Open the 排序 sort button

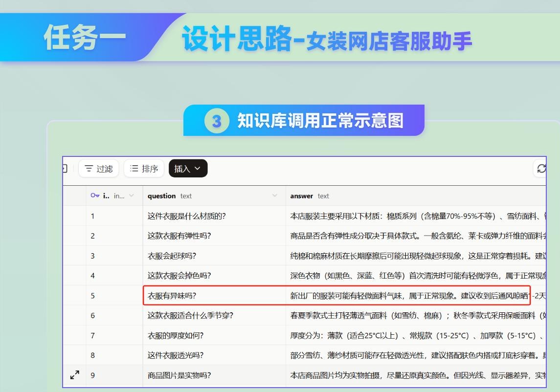tap(144, 169)
